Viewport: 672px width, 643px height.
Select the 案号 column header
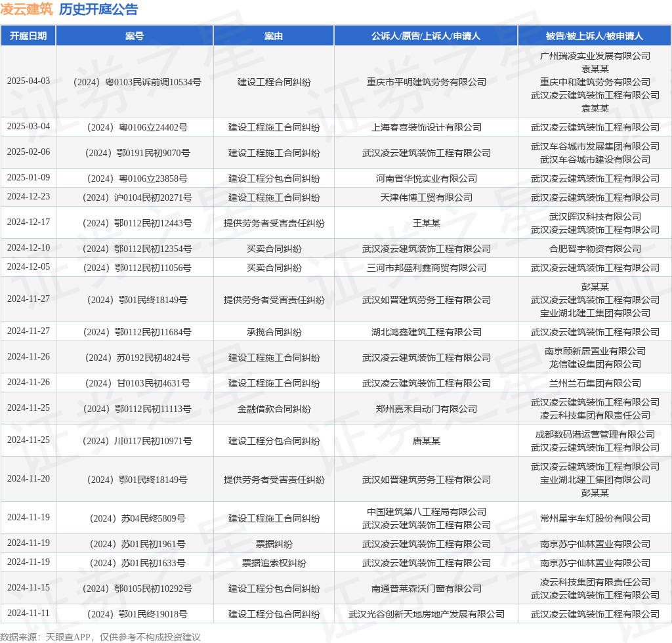(x=135, y=36)
